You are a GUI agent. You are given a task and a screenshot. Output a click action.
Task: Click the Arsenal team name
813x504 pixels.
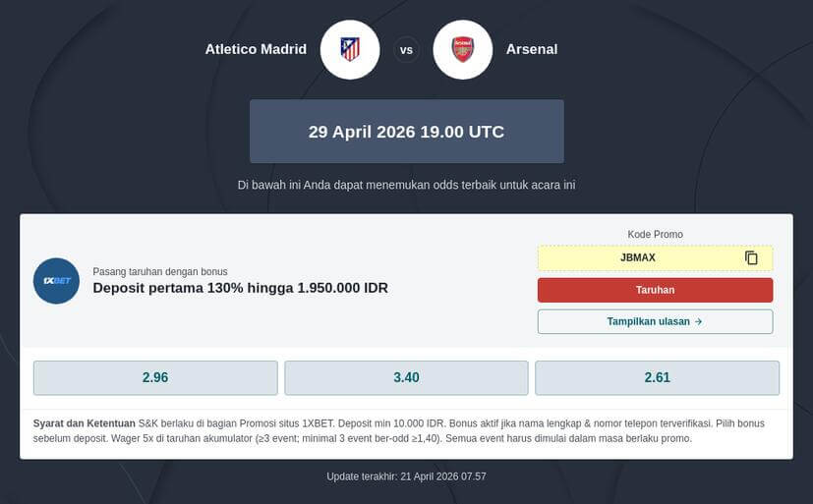pos(532,49)
